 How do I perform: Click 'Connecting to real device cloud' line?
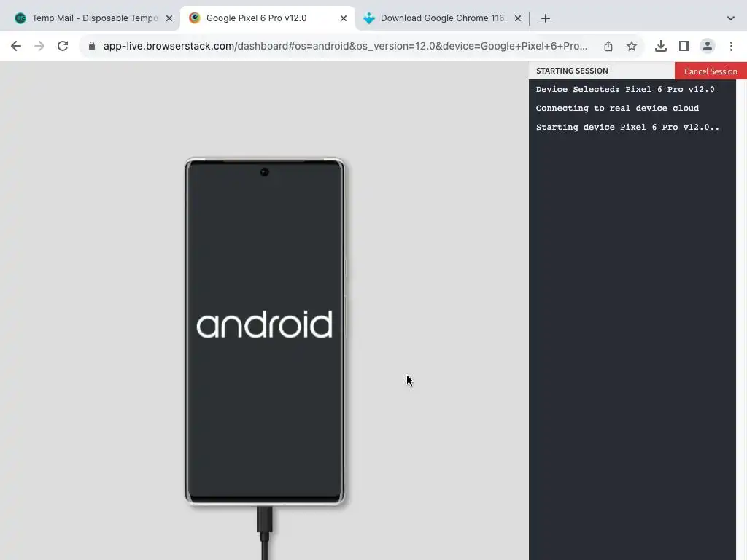(x=617, y=108)
